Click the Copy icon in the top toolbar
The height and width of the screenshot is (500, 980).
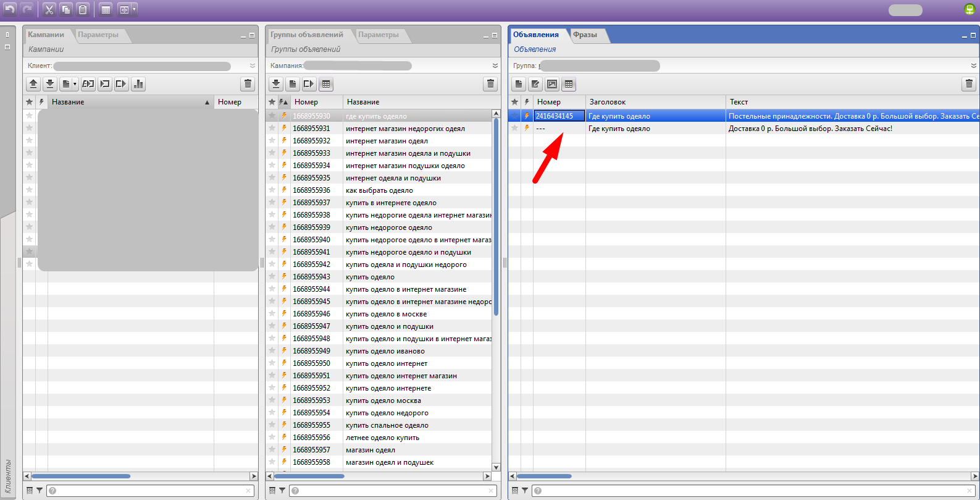[x=66, y=9]
